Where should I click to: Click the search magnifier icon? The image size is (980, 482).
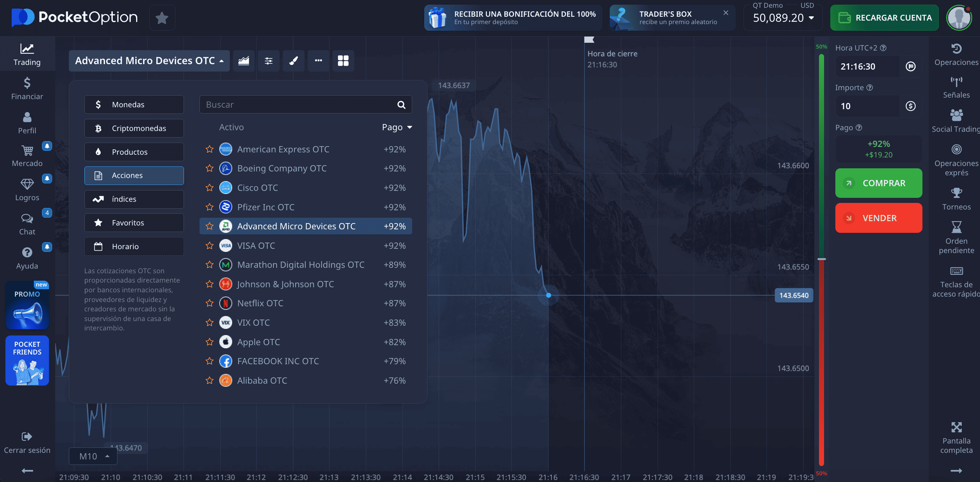tap(401, 105)
